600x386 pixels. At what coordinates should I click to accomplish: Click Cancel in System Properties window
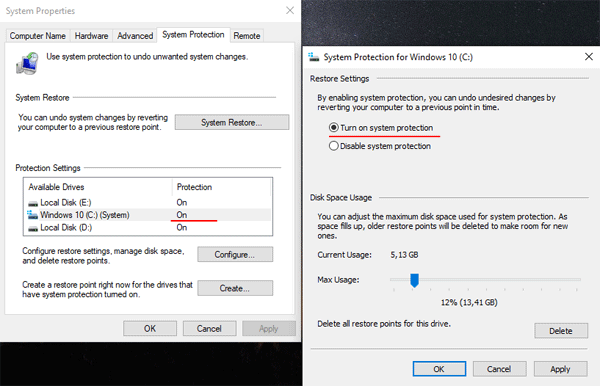pyautogui.click(x=209, y=329)
